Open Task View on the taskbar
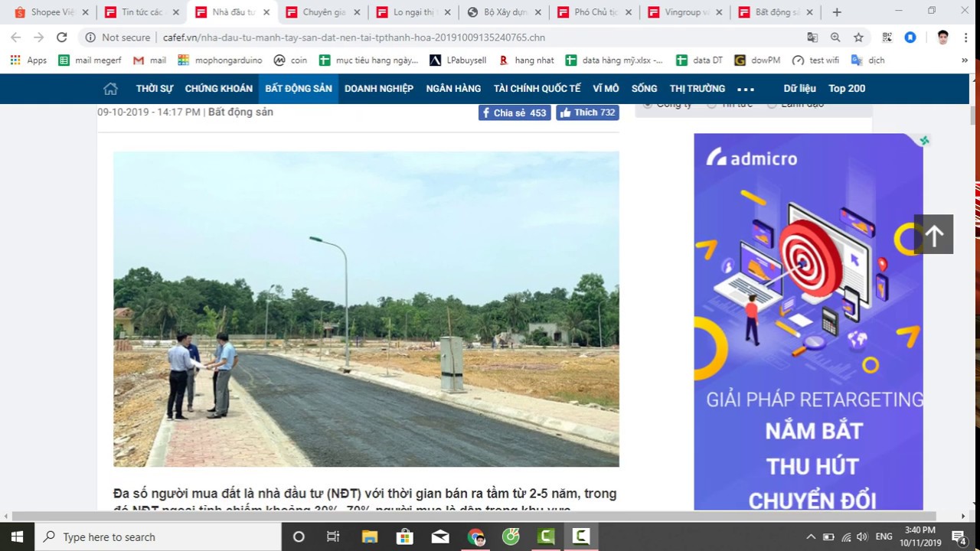 pos(333,536)
